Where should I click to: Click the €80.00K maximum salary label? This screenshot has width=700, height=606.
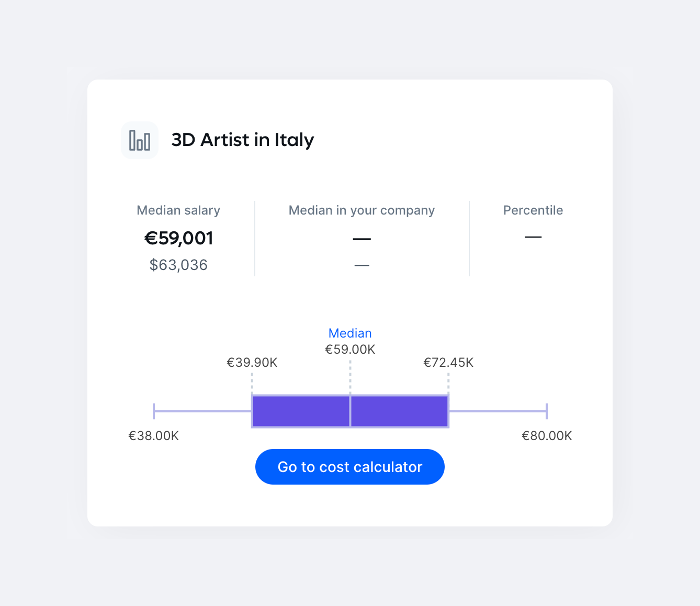click(547, 436)
